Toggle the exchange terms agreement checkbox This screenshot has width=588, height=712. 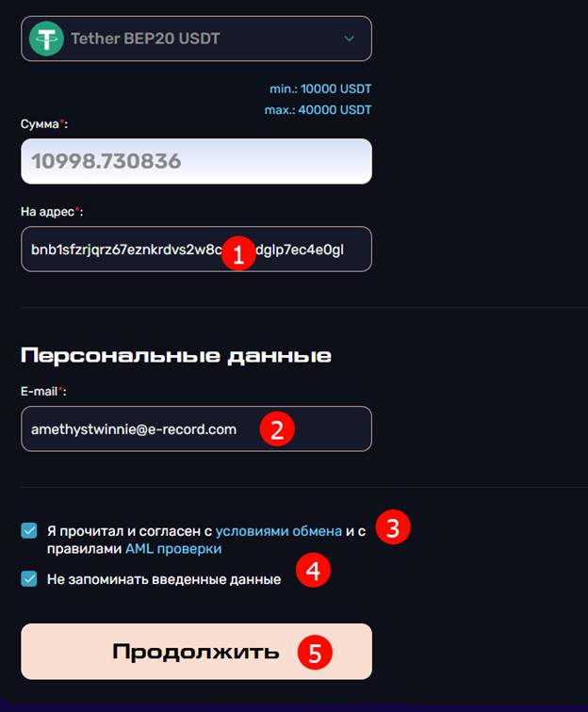29,530
